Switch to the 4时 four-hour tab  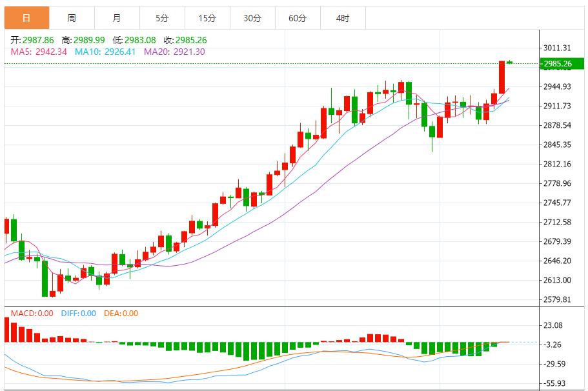tap(343, 18)
